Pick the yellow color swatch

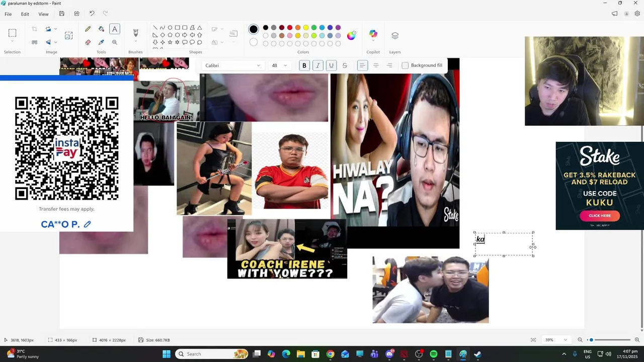(306, 28)
